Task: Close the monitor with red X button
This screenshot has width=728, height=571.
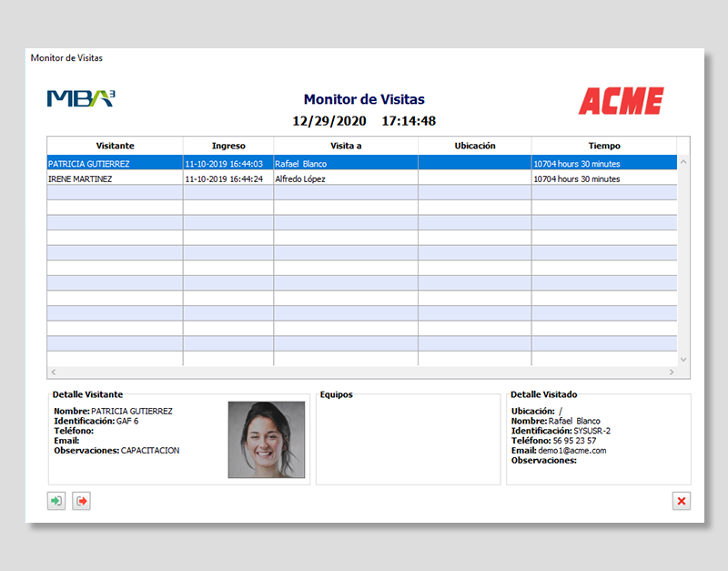Action: [681, 501]
